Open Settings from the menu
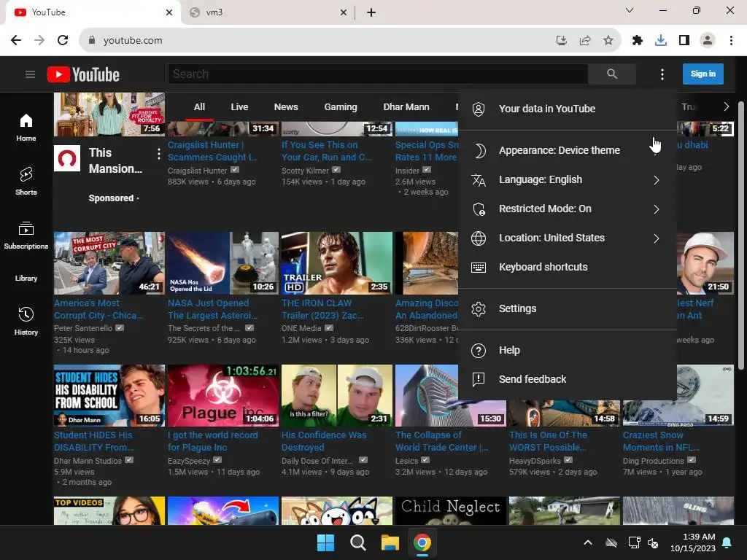 568,308
